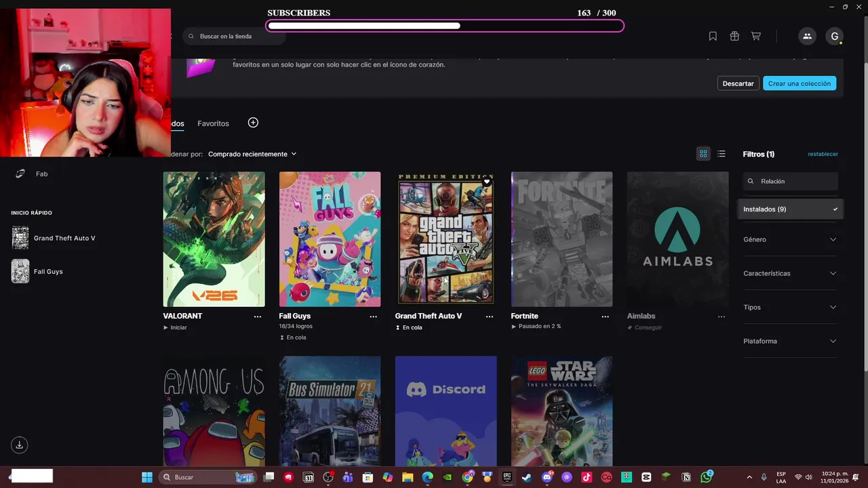
Task: Click the Windows Start button
Action: pos(147,477)
